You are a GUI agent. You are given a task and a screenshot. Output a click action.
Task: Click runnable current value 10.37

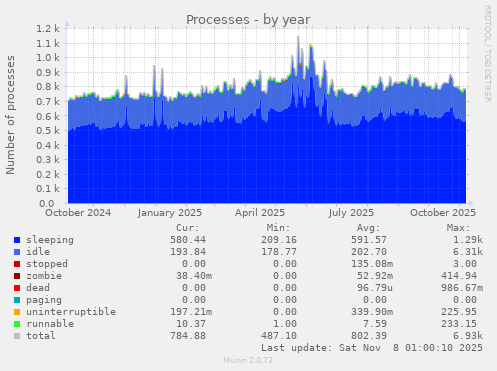point(191,324)
